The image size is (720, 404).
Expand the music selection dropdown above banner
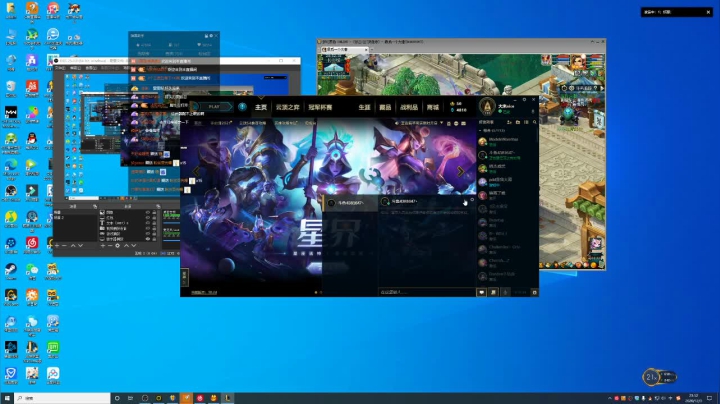point(441,123)
